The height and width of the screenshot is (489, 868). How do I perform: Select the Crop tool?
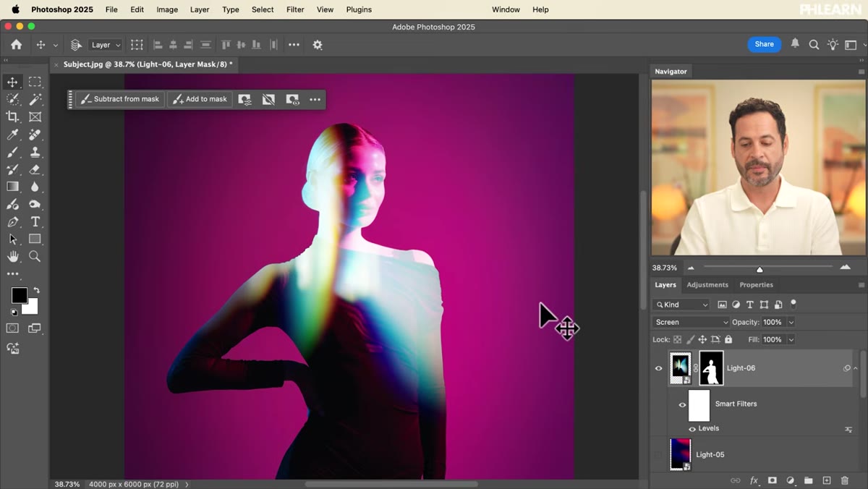pos(12,116)
